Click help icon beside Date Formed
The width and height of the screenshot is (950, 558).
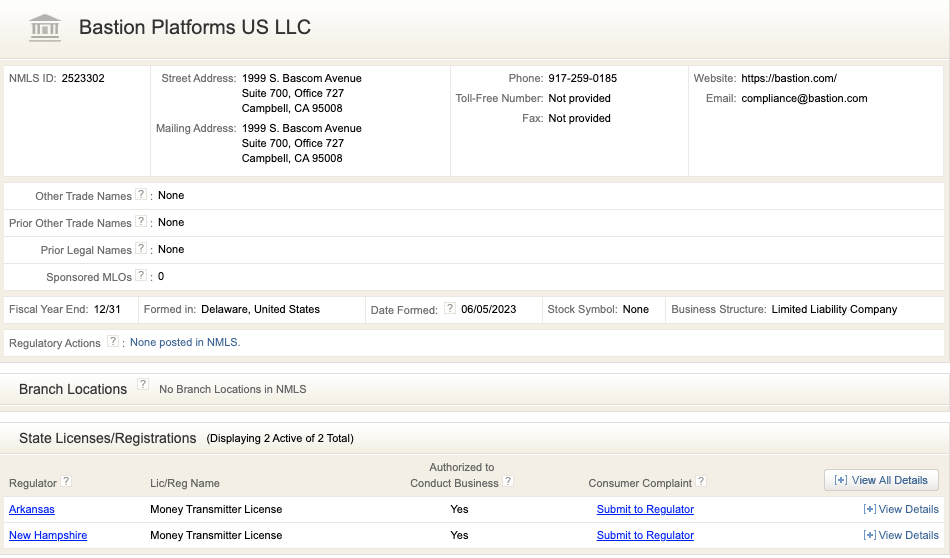click(x=450, y=309)
